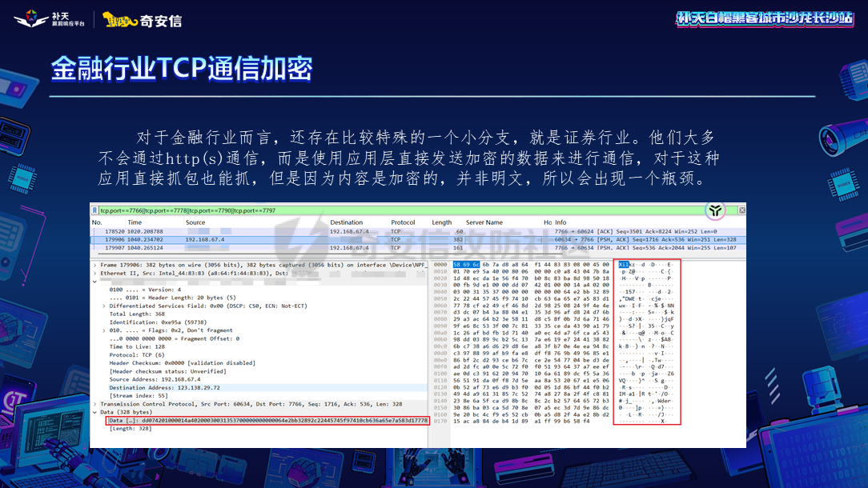Click the Length column header
Image resolution: width=868 pixels, height=488 pixels.
pyautogui.click(x=441, y=222)
